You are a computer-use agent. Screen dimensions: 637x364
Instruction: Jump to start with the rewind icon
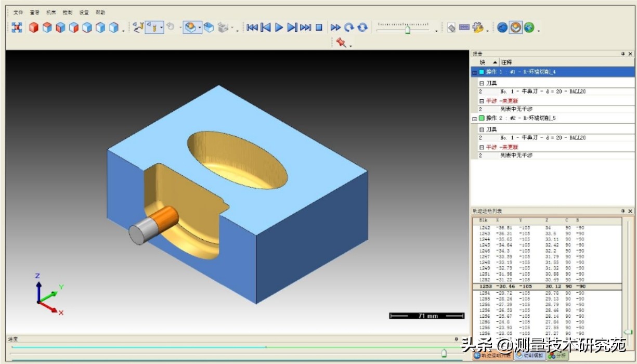(252, 28)
